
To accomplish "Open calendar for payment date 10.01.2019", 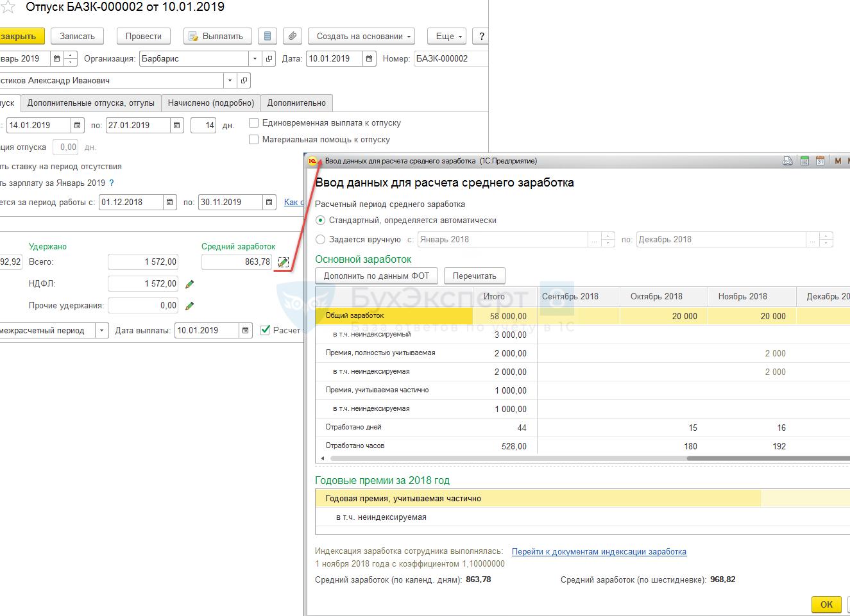I will pos(246,331).
